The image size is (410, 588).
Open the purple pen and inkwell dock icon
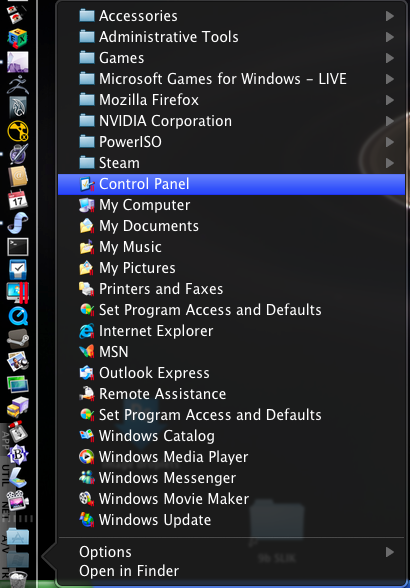tap(18, 154)
